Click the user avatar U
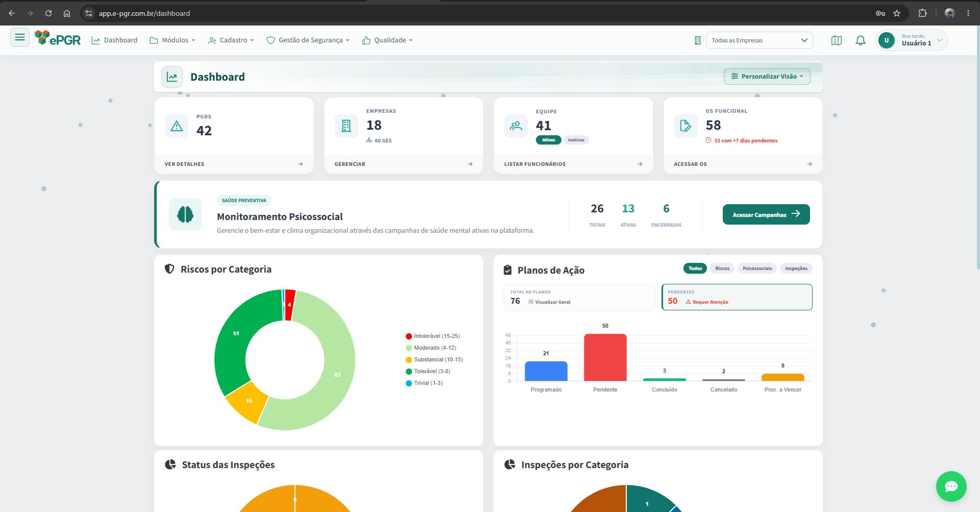The height and width of the screenshot is (512, 980). [887, 40]
